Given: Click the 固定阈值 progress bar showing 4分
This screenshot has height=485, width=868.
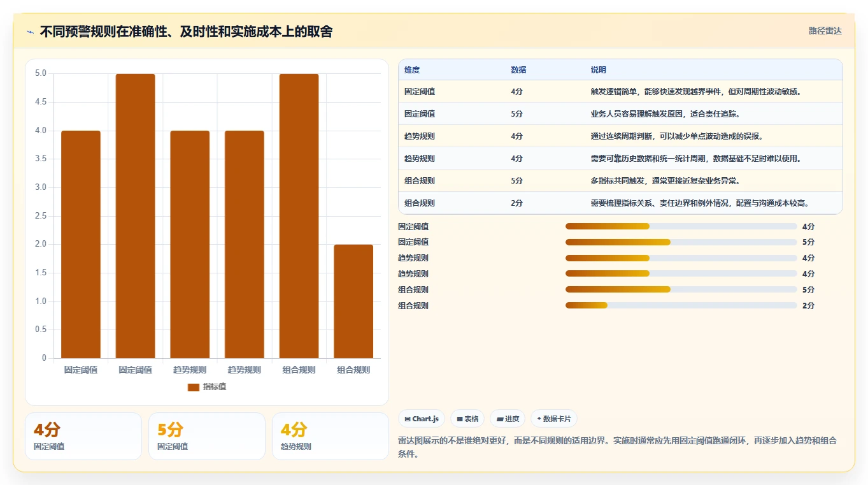Looking at the screenshot, I should (681, 226).
